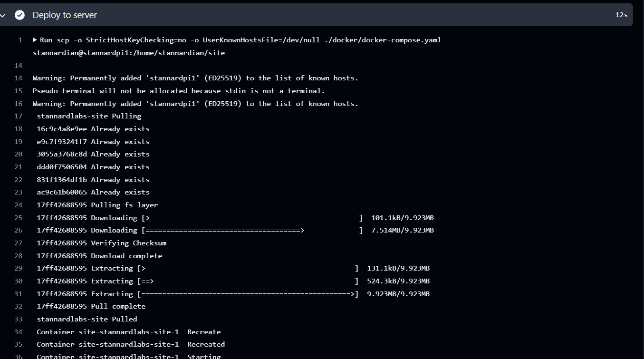The width and height of the screenshot is (644, 359).
Task: Click the Pseudo-terminal will not be allocated message
Action: click(179, 91)
